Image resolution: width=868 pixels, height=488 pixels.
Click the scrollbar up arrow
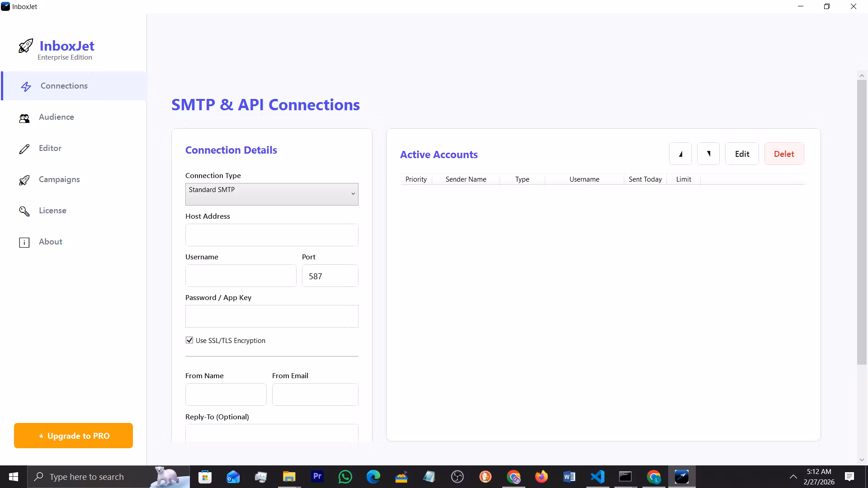click(x=862, y=76)
